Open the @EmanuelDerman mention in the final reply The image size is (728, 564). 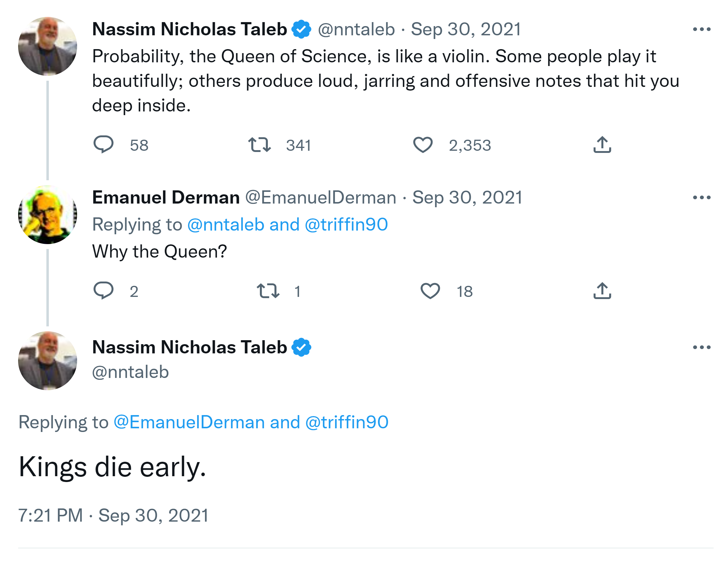189,422
